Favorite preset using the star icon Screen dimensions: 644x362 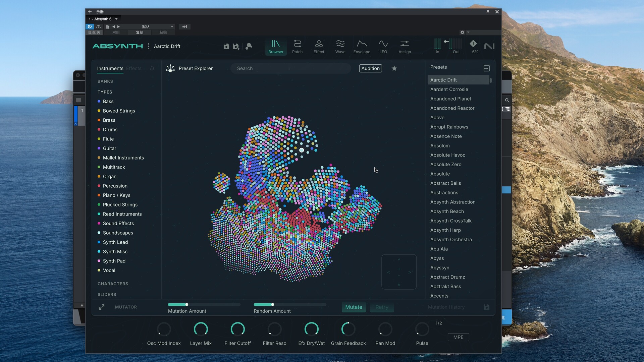[394, 68]
